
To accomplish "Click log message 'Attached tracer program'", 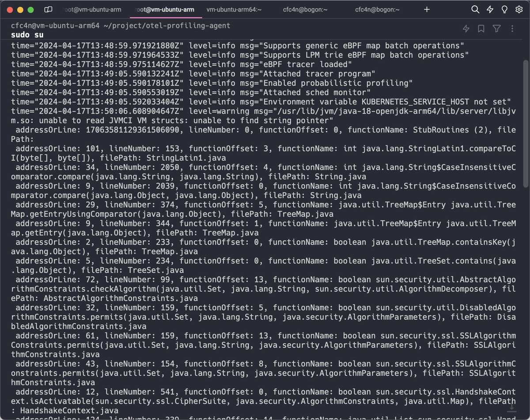I will coord(317,74).
